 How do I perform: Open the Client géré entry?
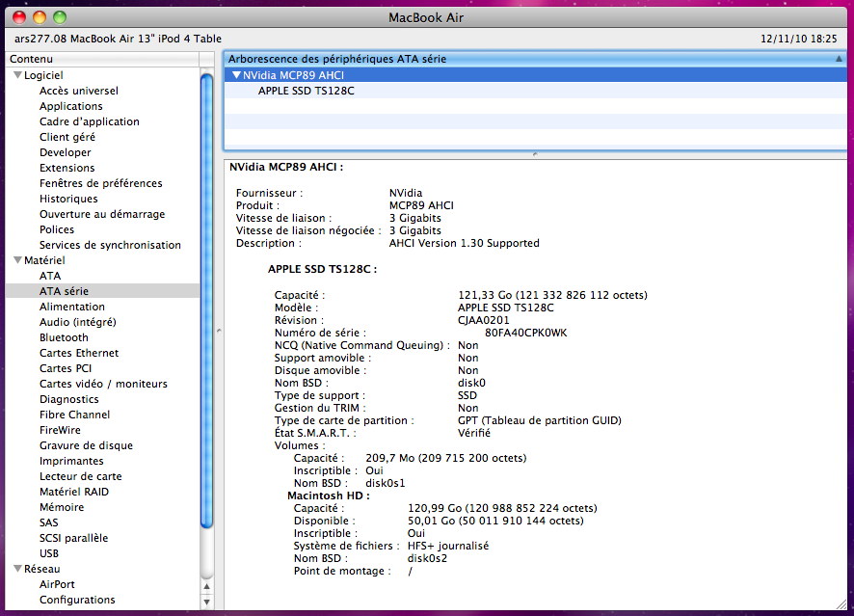[67, 137]
